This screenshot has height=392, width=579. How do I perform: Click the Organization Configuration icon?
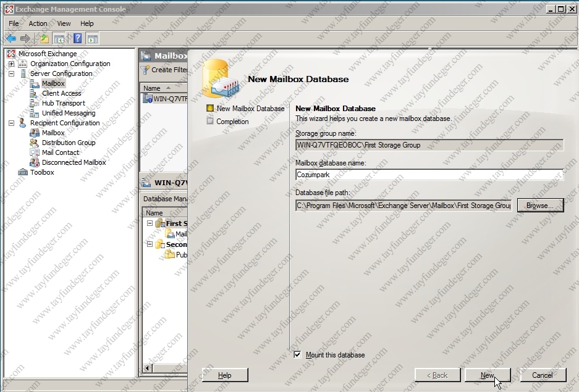point(23,64)
